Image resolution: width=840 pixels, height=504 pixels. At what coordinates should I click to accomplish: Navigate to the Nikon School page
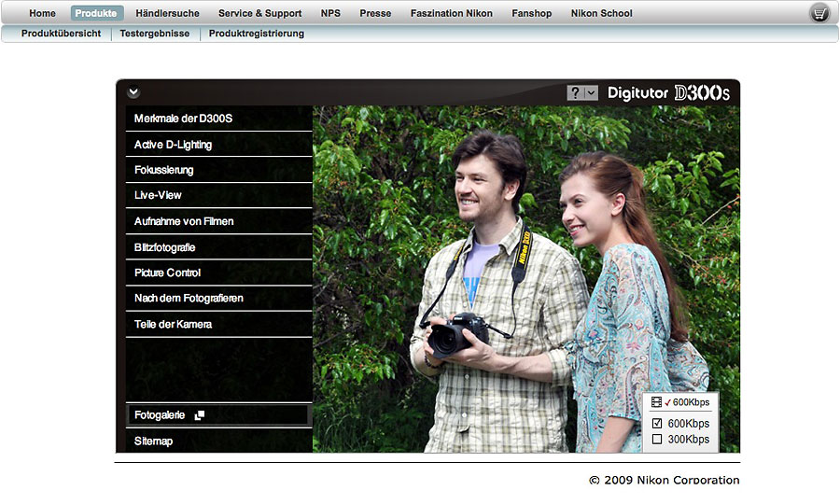[x=601, y=13]
